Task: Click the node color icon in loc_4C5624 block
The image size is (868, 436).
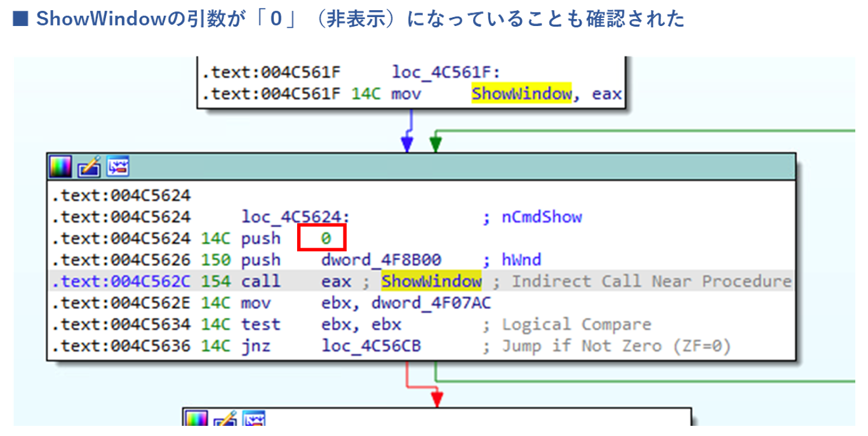Action: pyautogui.click(x=62, y=167)
